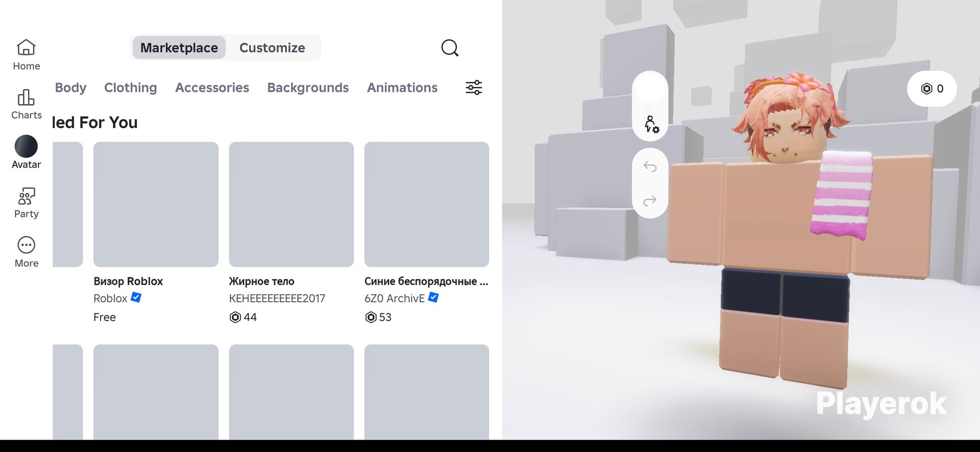This screenshot has width=980, height=452.
Task: Open the Avatar section
Action: (26, 153)
